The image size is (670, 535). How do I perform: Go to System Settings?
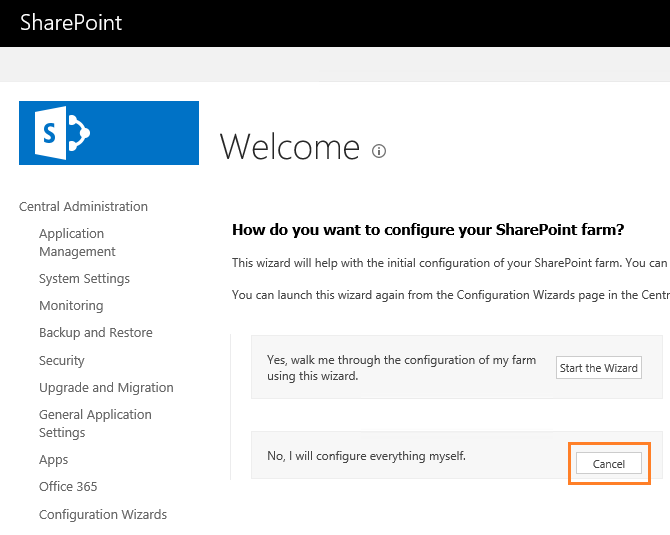[x=84, y=279]
